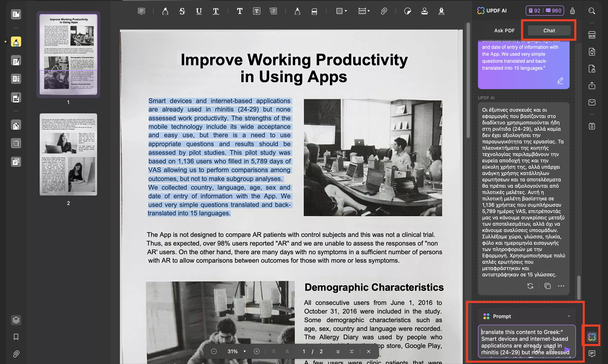Open page 2 thumbnail

[68, 155]
